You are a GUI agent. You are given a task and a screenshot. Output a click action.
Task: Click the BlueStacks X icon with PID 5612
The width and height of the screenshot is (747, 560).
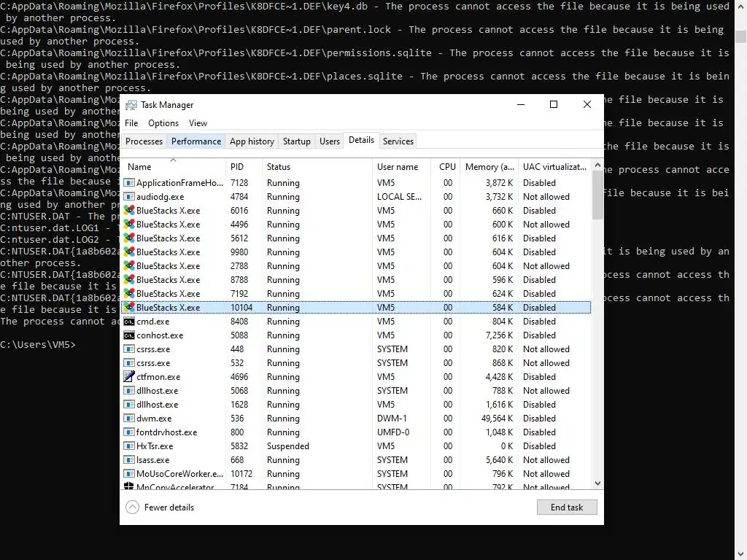[128, 238]
